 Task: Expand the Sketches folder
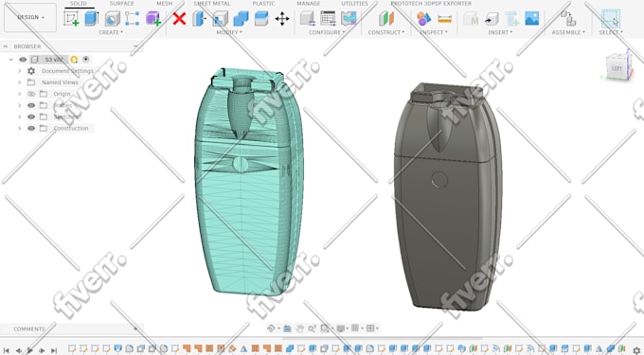click(19, 117)
